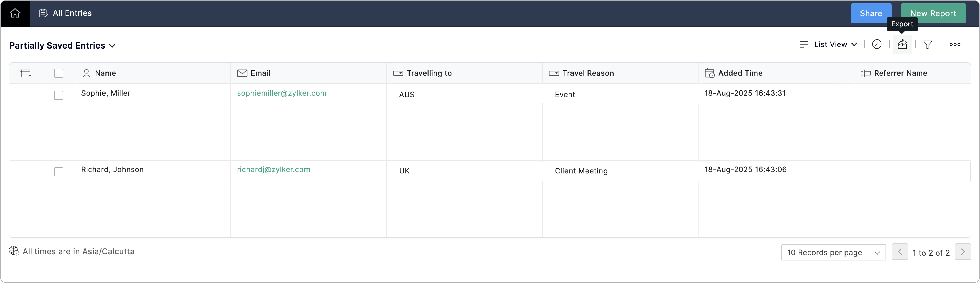Open richardj@zylker.com email link
This screenshot has height=283, width=980.
[273, 170]
